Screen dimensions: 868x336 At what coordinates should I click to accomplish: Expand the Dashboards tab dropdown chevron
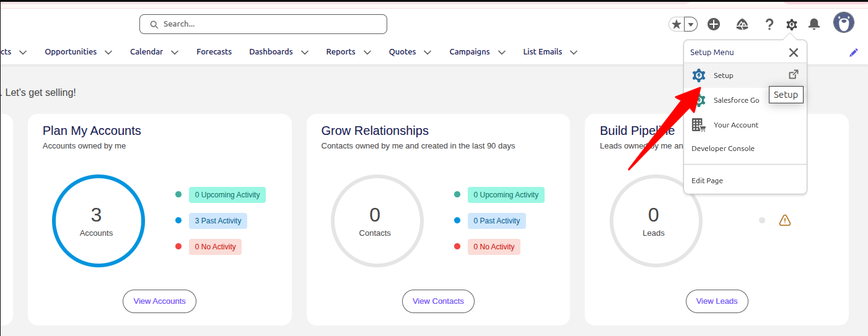(304, 53)
